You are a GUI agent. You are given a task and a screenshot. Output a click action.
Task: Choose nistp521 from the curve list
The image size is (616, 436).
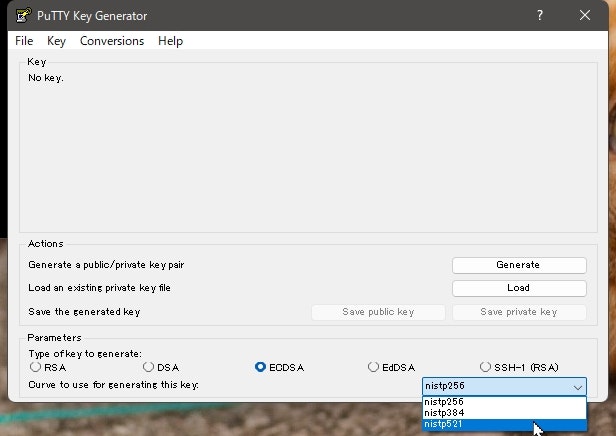coord(504,424)
